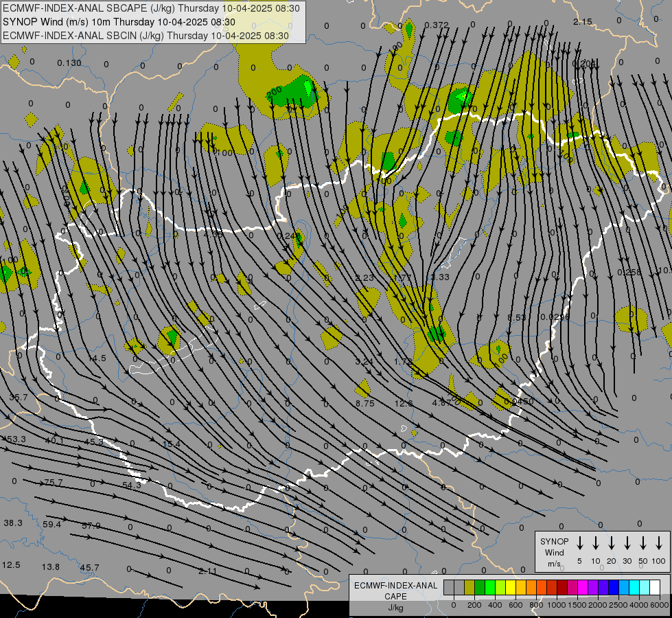Viewport: 672px width, 618px height.
Task: Select the maroon CAPE legend swatch
Action: [562, 587]
